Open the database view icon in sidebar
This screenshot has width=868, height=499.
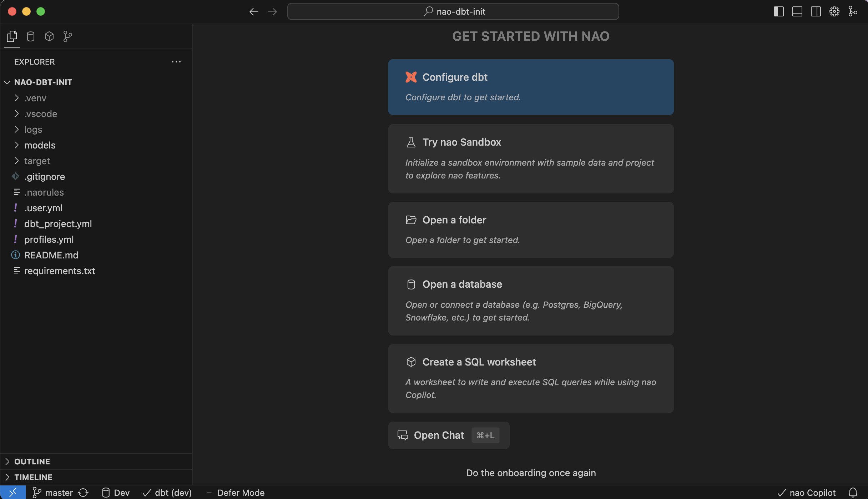31,36
